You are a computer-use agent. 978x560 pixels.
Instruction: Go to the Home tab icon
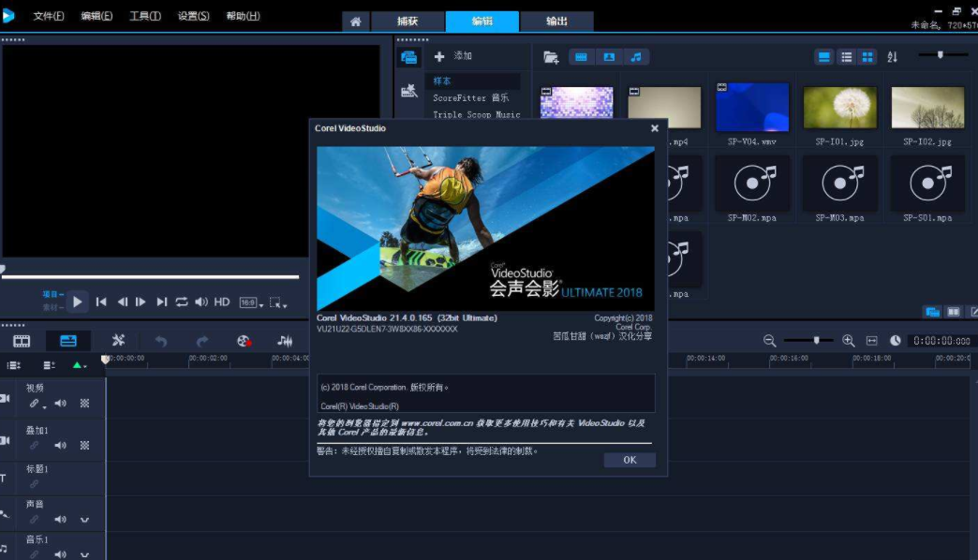tap(356, 22)
